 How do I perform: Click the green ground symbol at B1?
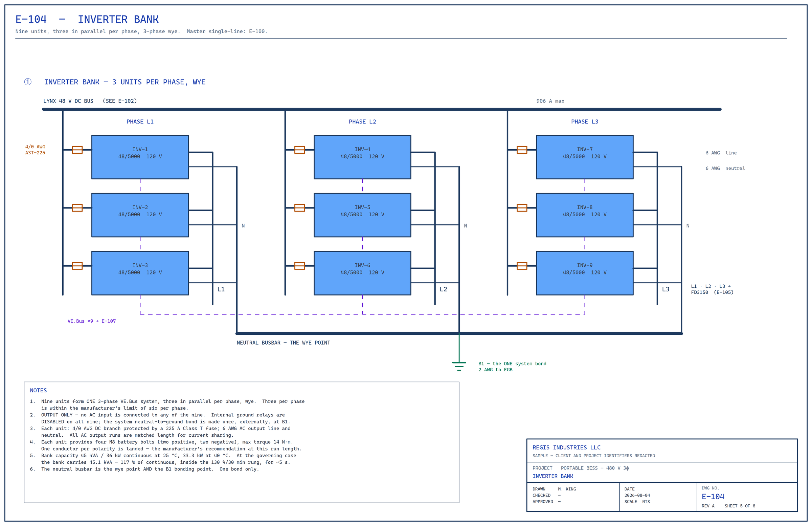pos(459,366)
